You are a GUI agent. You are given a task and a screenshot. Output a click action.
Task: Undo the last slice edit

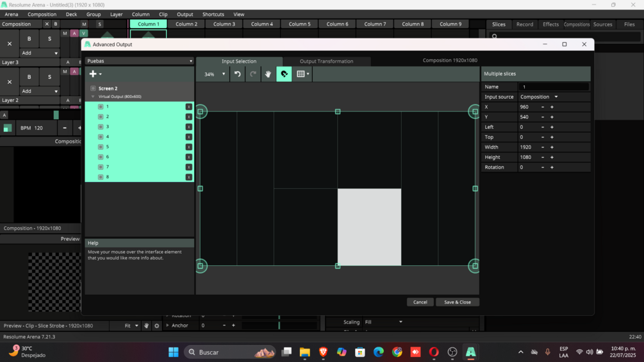[x=237, y=74]
